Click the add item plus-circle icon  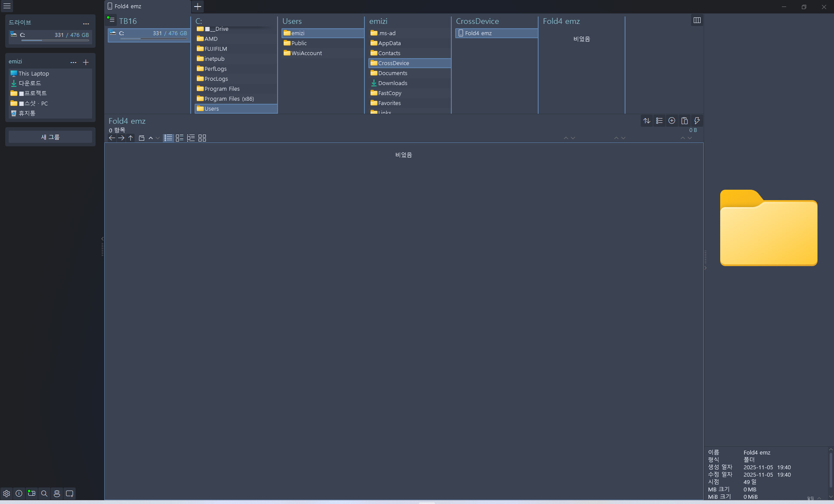[672, 121]
